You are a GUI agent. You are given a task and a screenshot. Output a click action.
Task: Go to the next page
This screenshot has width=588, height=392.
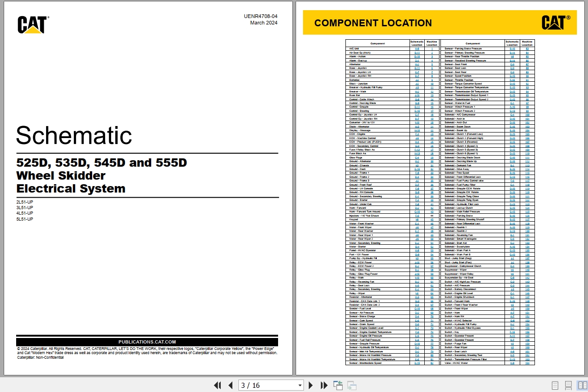click(x=311, y=385)
